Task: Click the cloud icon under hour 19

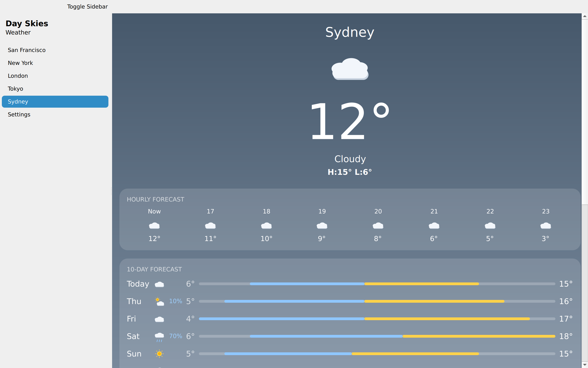Action: 322,226
